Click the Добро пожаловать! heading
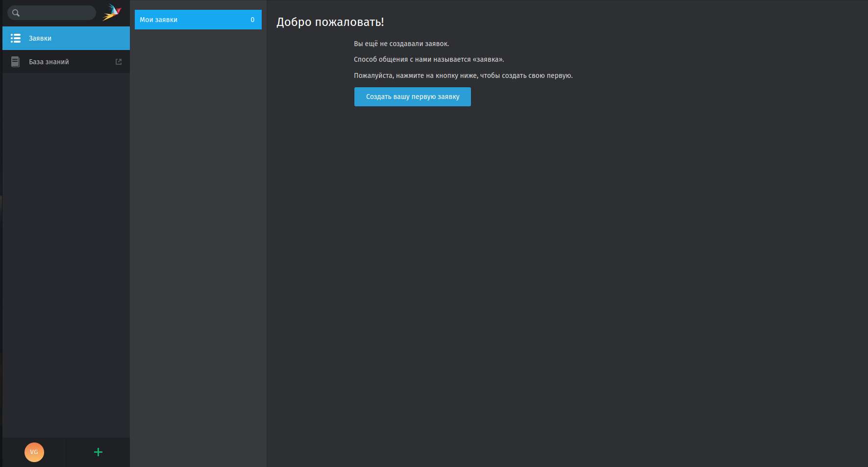The image size is (868, 467). pos(330,22)
